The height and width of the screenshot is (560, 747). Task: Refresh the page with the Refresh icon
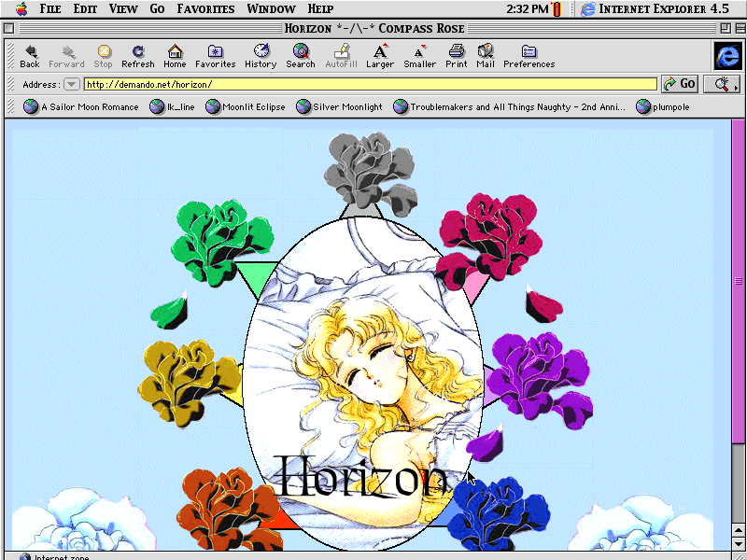pyautogui.click(x=138, y=55)
